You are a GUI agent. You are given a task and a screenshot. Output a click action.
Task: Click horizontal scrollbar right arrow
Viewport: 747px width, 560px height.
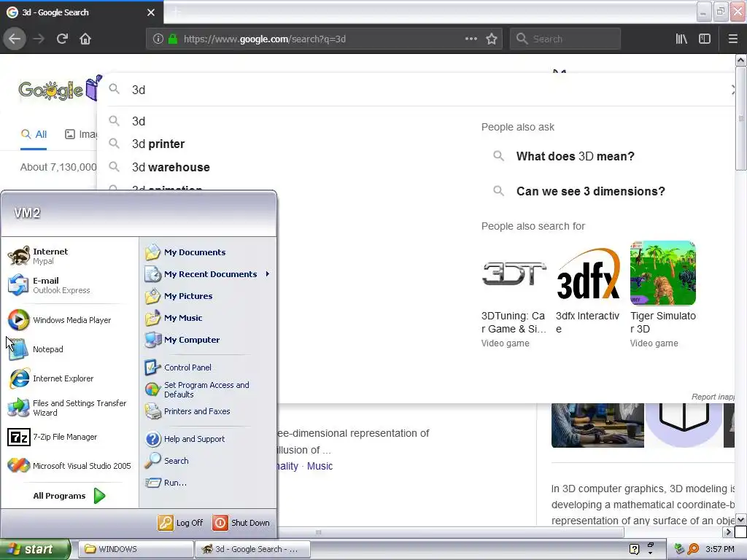(728, 532)
